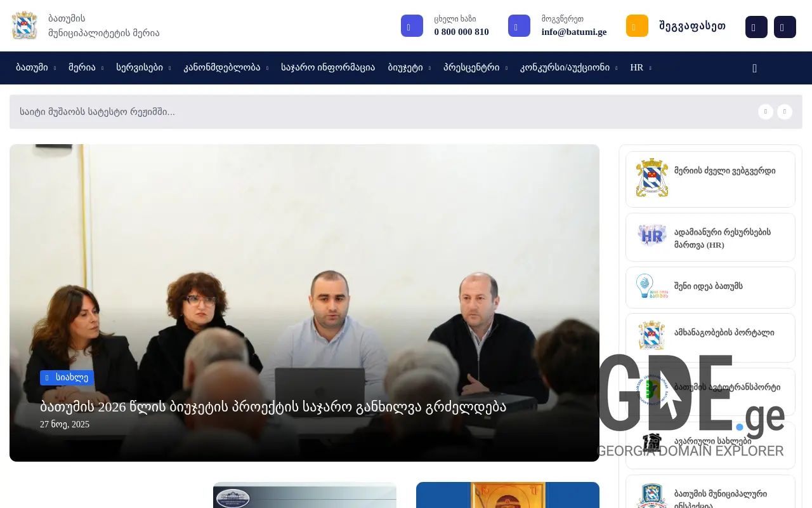The width and height of the screenshot is (812, 508).
Task: Click the envelope icon beside info@batumi.ge
Action: pos(519,25)
